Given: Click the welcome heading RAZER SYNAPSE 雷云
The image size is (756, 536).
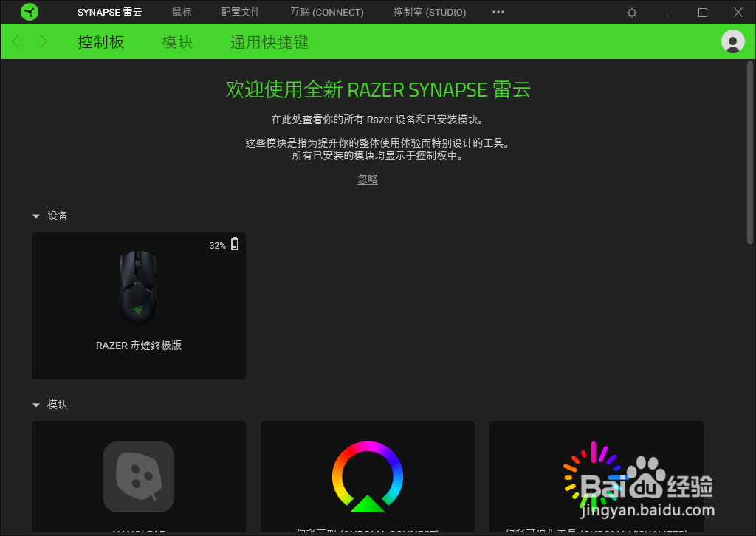Looking at the screenshot, I should coord(379,89).
